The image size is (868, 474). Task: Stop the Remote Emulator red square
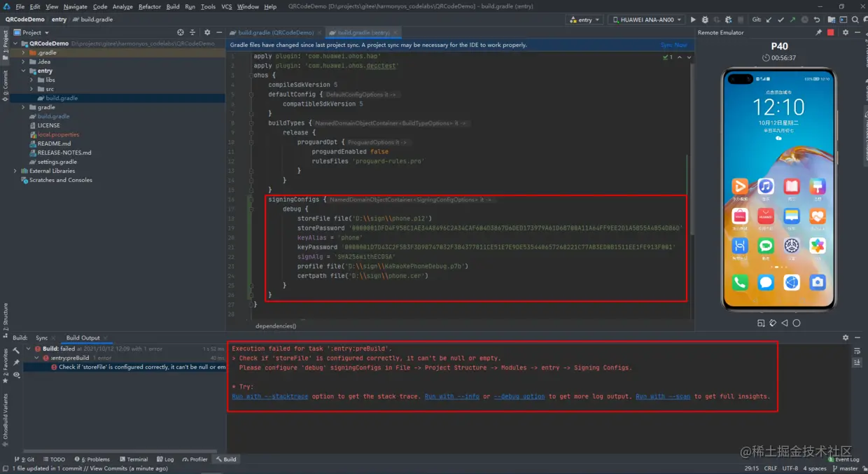831,32
